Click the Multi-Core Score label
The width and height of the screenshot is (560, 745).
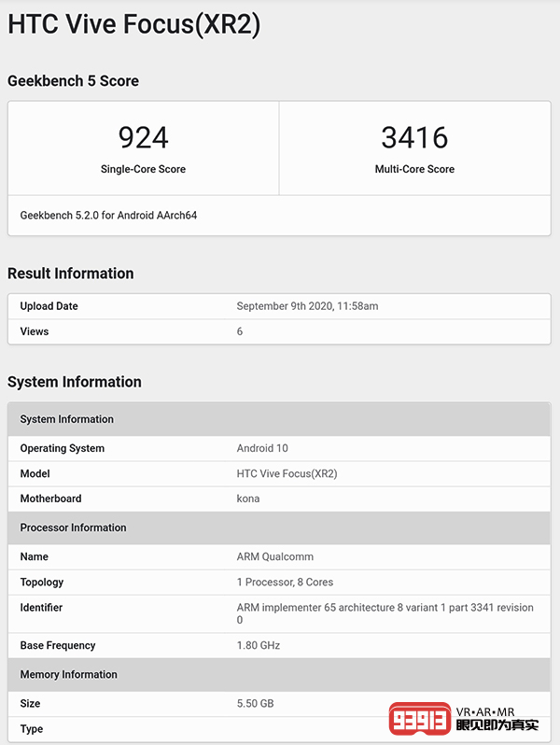[x=414, y=169]
